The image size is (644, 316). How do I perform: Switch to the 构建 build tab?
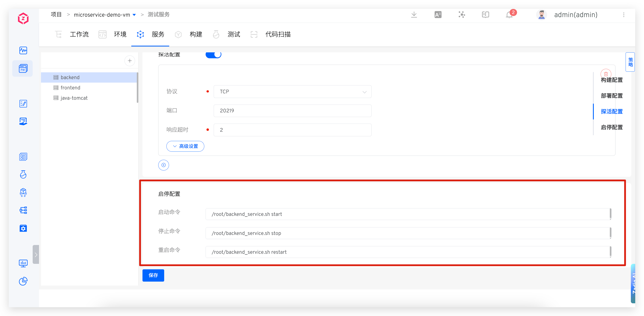[x=196, y=34]
